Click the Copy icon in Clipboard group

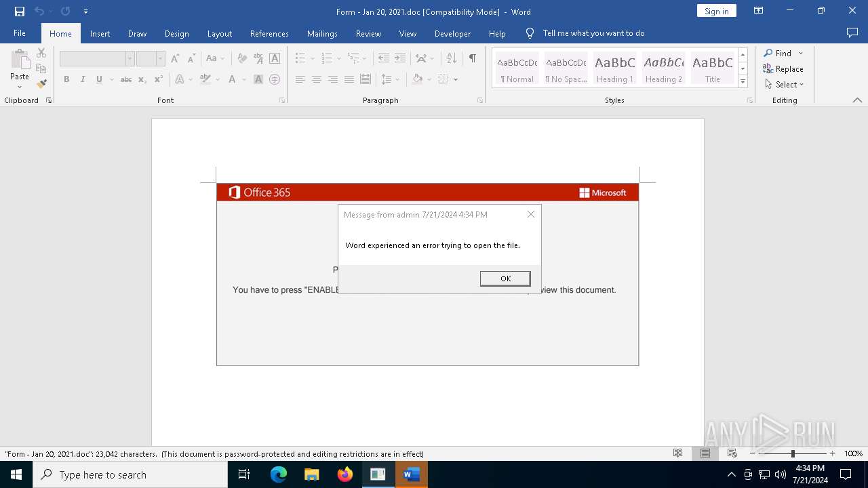pyautogui.click(x=41, y=68)
